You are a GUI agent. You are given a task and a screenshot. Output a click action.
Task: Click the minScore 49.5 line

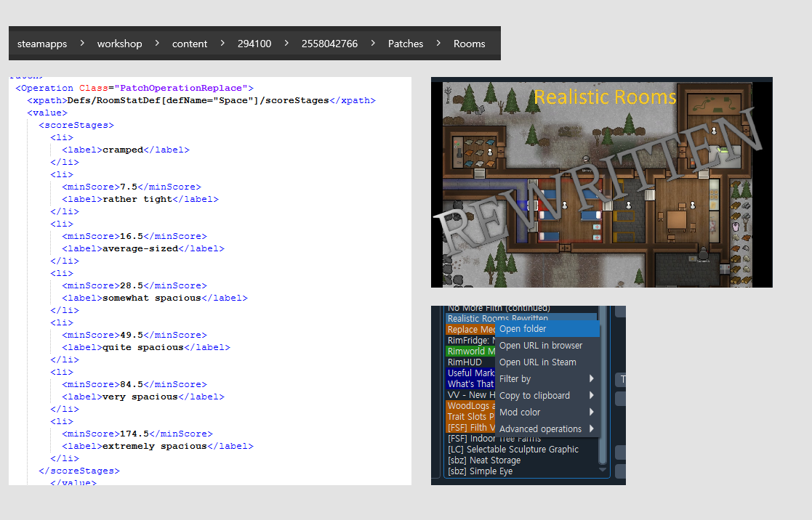pyautogui.click(x=134, y=336)
